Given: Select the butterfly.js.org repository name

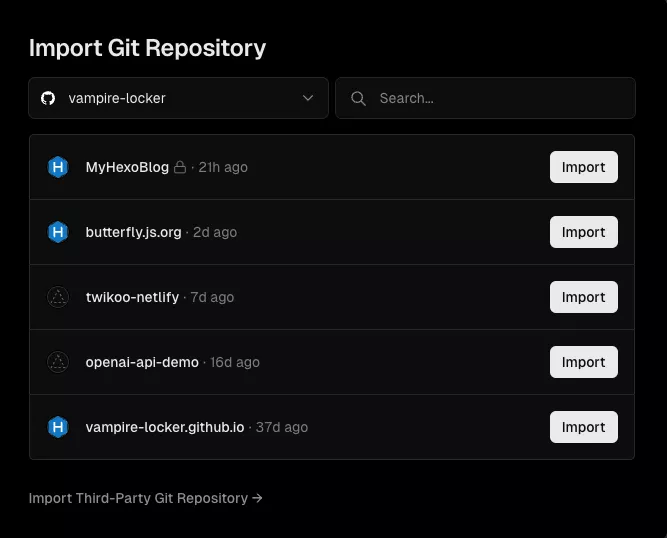Looking at the screenshot, I should (134, 232).
